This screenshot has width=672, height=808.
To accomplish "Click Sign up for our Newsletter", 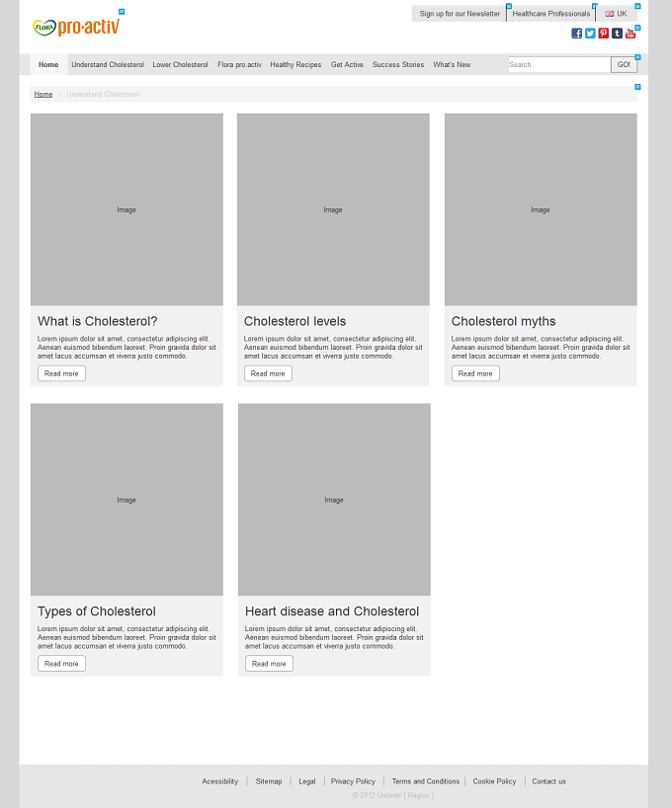I will (x=459, y=14).
